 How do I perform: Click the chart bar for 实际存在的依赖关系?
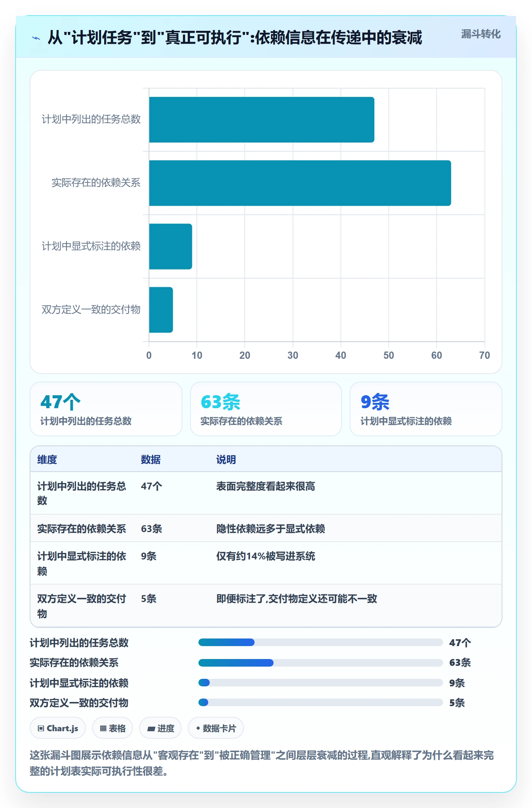pyautogui.click(x=300, y=183)
